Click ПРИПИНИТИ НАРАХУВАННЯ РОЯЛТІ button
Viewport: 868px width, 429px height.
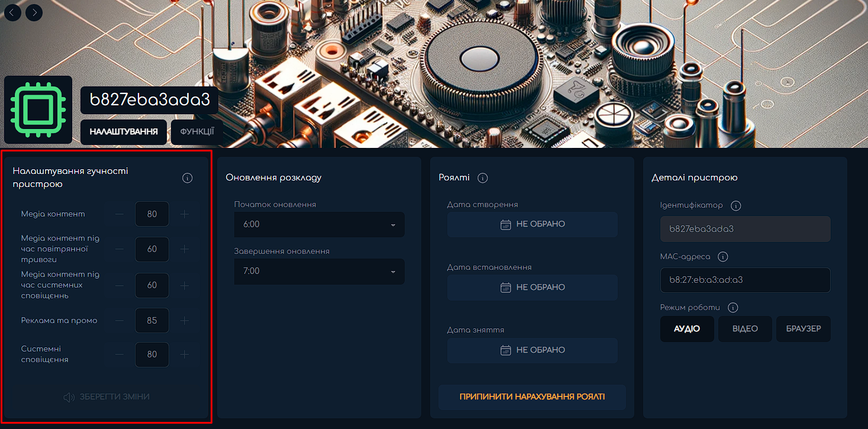(533, 397)
